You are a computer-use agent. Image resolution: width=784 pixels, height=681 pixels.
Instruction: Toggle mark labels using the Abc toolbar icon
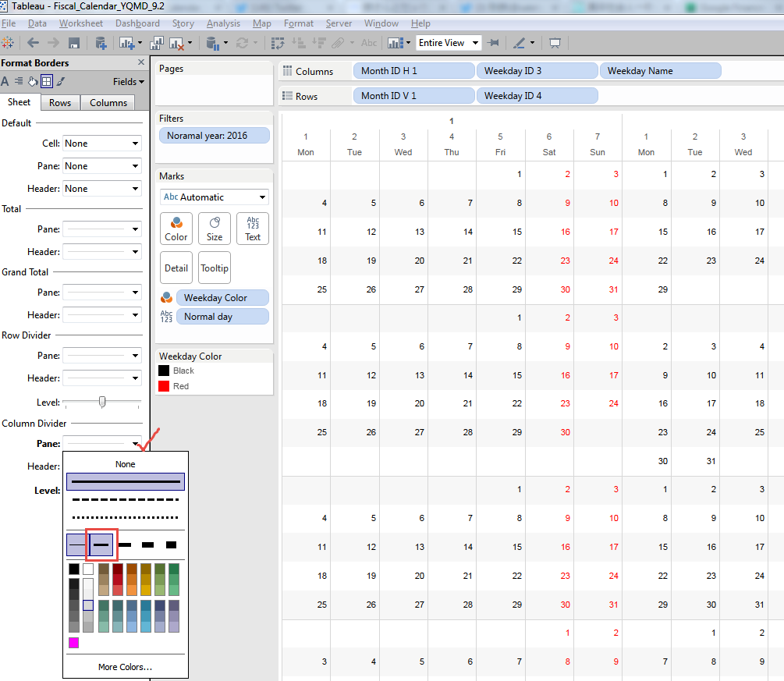[x=369, y=43]
